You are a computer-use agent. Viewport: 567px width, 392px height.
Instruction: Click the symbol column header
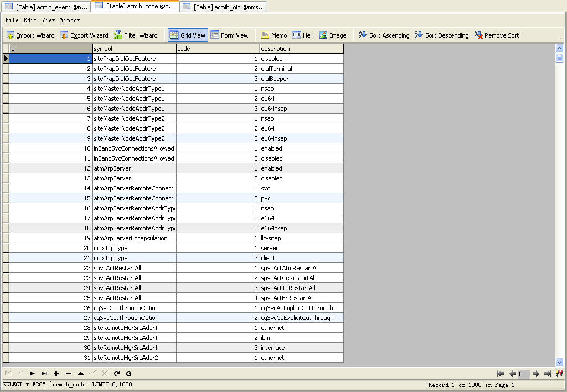point(135,49)
